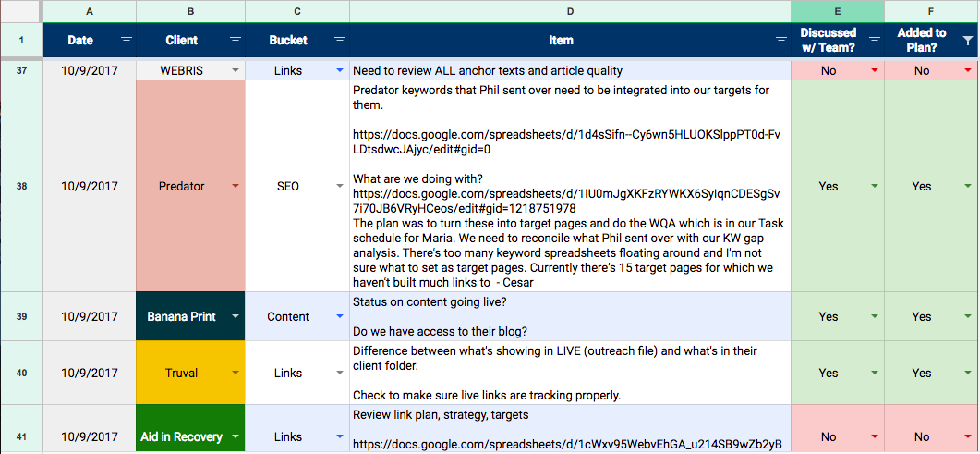Expand Aid in Recovery client dropdown arrow
Screen dimensions: 980x454
click(236, 436)
